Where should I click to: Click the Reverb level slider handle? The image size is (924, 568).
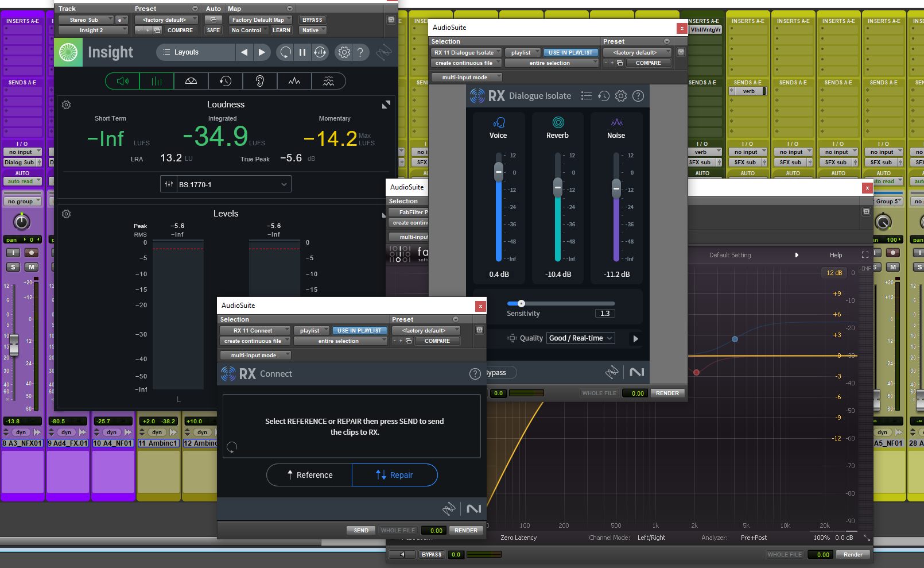pos(558,187)
